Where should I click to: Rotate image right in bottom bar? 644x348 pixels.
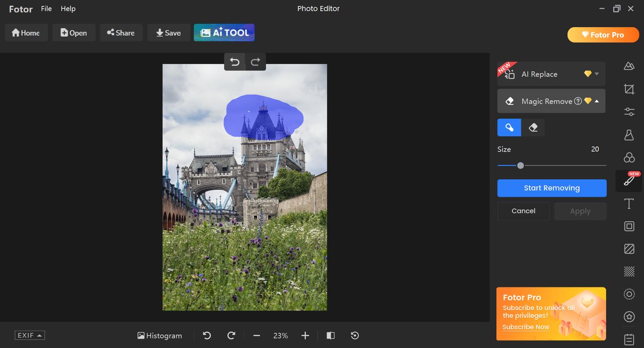pyautogui.click(x=231, y=335)
